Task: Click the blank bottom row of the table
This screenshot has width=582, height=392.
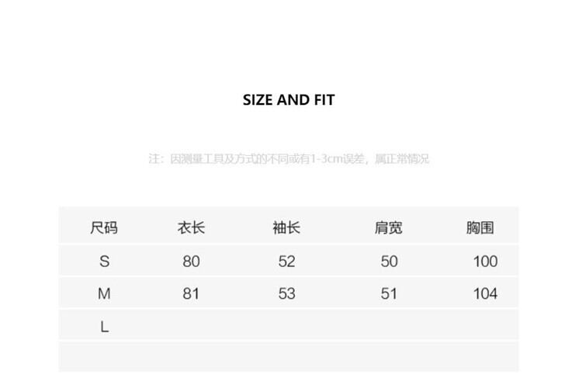Action: tap(289, 357)
